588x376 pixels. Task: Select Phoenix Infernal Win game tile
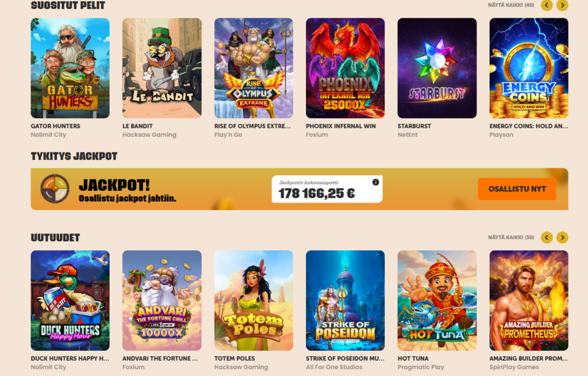(x=345, y=68)
